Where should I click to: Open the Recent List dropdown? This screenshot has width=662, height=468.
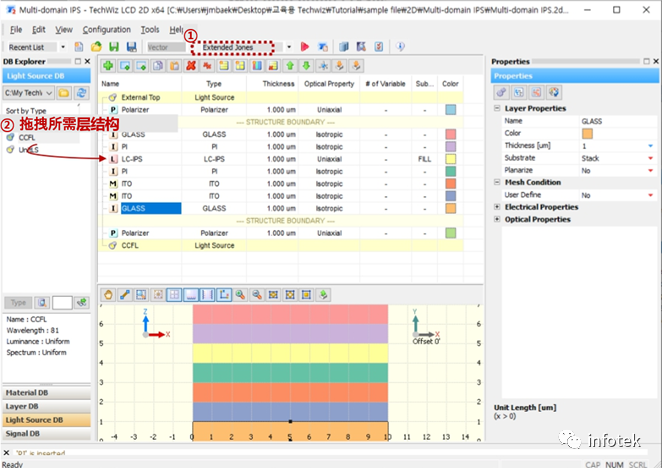[x=63, y=47]
